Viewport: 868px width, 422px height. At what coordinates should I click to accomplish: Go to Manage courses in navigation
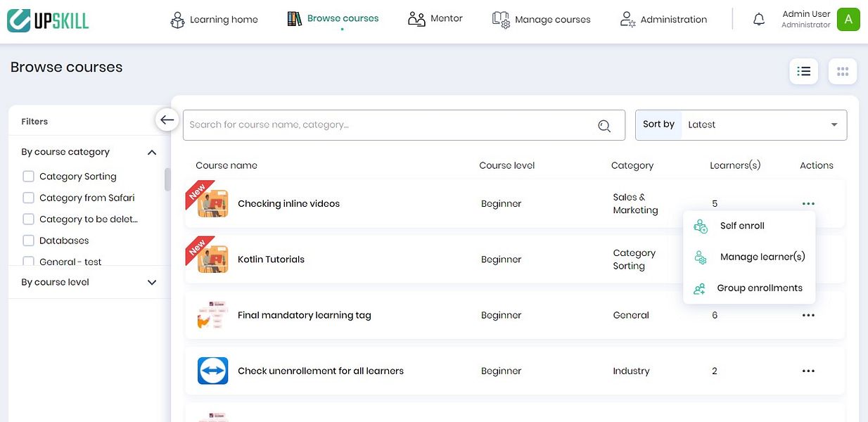[x=542, y=20]
